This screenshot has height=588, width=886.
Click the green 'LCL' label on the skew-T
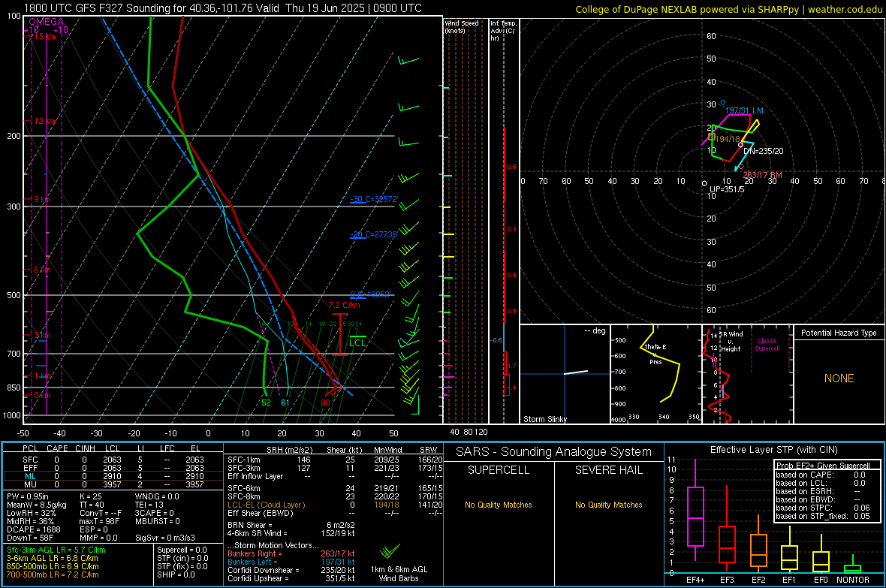357,342
